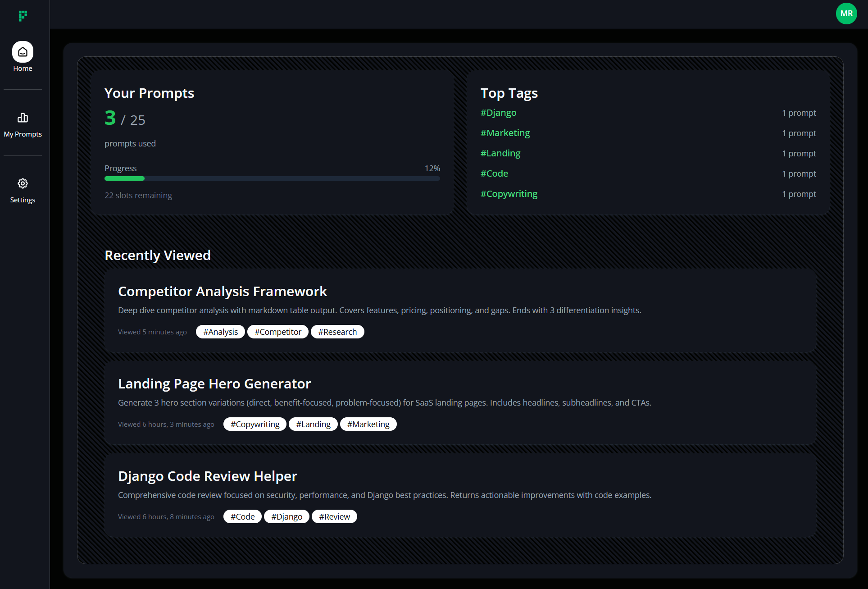The image size is (868, 589).
Task: Click the #Review tag on the Django card
Action: 334,516
